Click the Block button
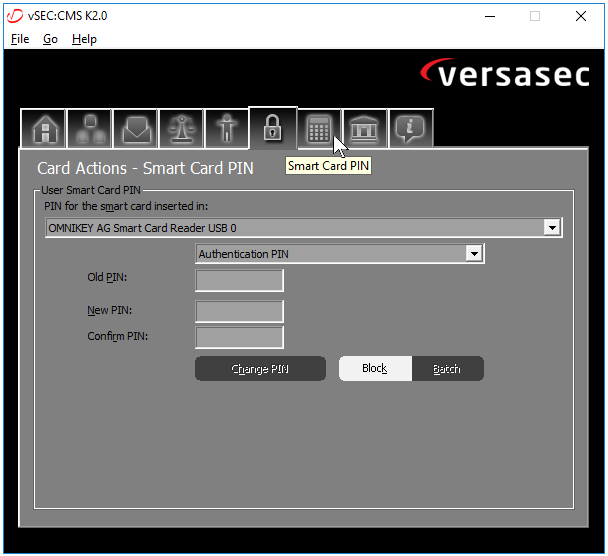This screenshot has width=608, height=556. pyautogui.click(x=375, y=368)
